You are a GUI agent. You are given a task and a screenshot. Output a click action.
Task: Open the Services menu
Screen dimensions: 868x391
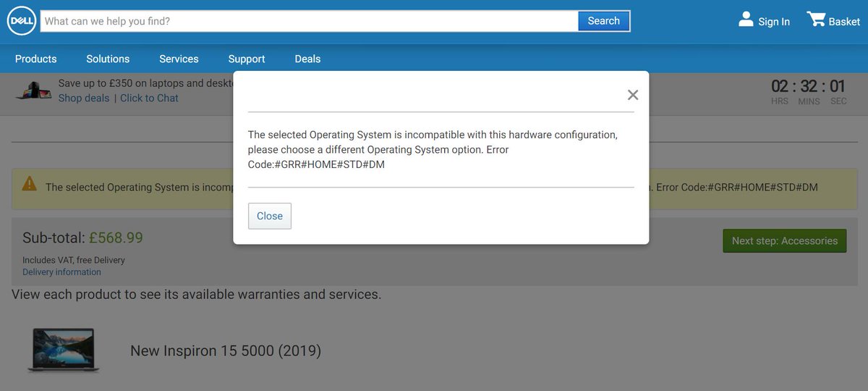click(179, 59)
